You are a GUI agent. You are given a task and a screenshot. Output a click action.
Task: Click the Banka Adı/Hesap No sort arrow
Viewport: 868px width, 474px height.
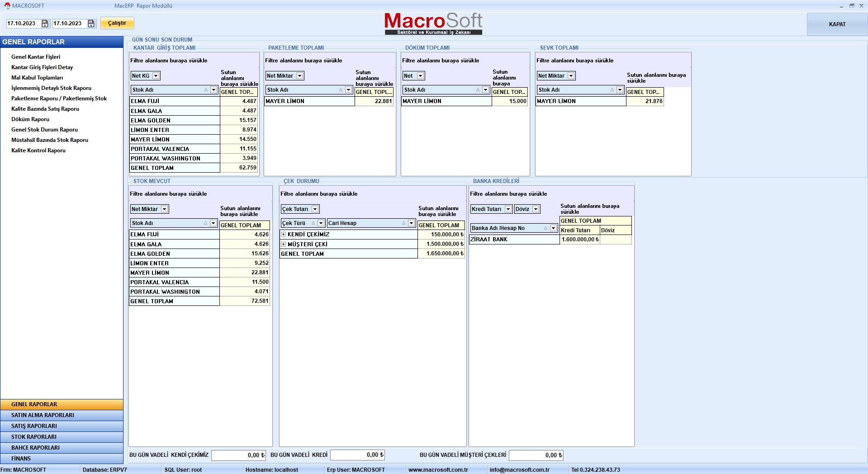coord(545,228)
